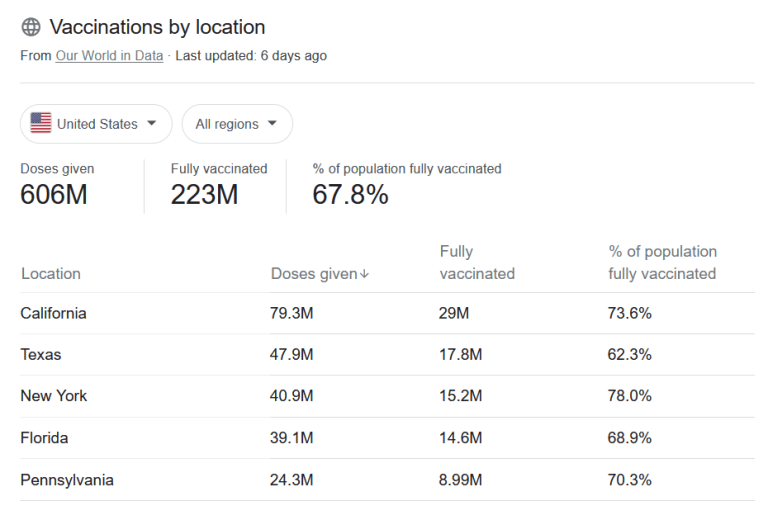Click the Location column header

[x=51, y=274]
